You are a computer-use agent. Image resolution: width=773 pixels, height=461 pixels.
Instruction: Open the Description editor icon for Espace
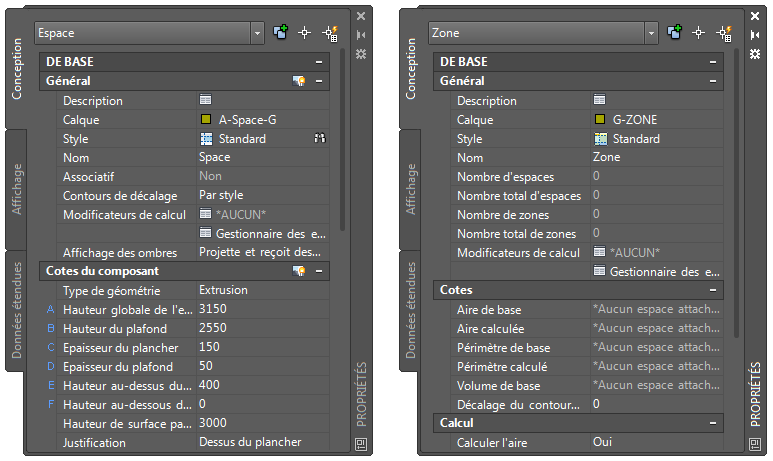(206, 101)
